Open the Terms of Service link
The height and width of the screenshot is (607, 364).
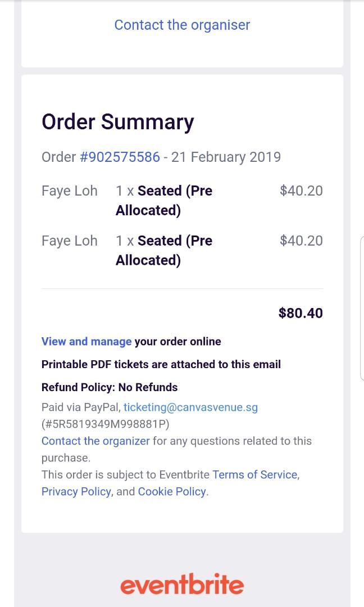pos(255,474)
